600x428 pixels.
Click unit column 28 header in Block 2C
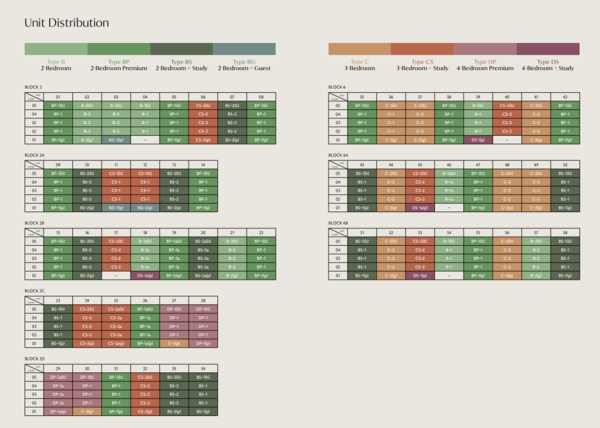point(203,300)
